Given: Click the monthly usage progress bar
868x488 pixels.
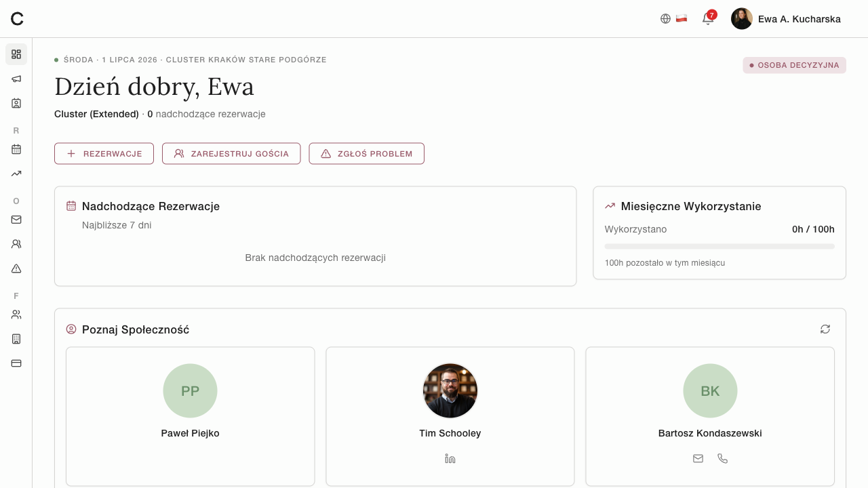Looking at the screenshot, I should coord(719,247).
